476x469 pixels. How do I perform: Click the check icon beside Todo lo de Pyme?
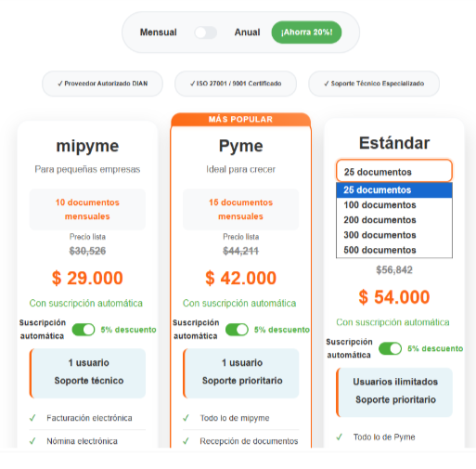[x=340, y=437]
